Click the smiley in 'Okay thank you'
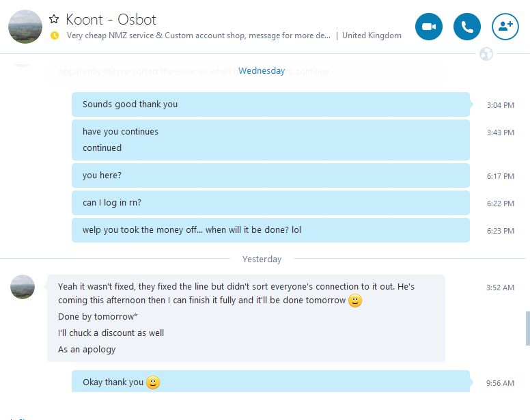This screenshot has height=420, width=530. click(153, 382)
